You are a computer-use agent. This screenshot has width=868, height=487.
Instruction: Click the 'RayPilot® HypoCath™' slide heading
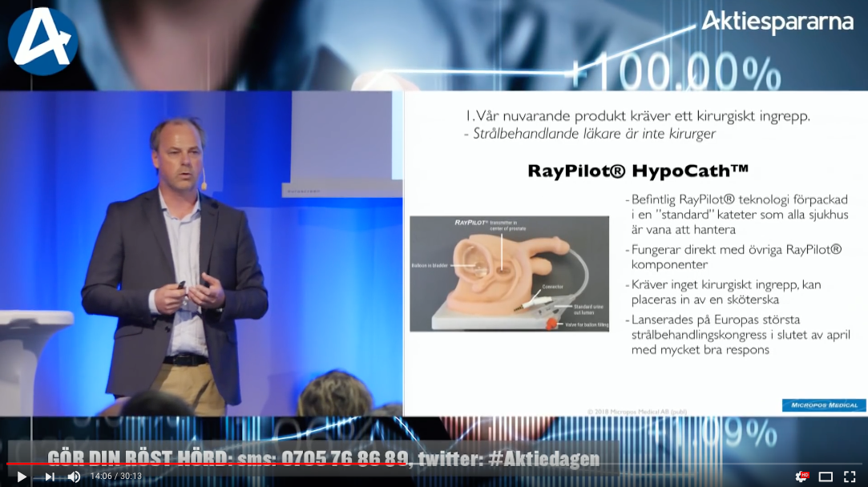[638, 171]
